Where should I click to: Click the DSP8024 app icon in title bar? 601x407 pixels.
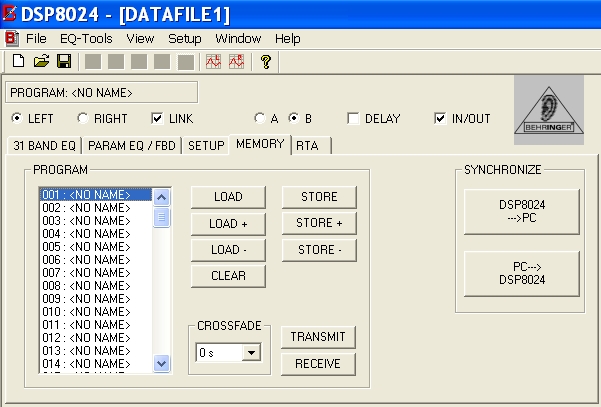click(9, 14)
